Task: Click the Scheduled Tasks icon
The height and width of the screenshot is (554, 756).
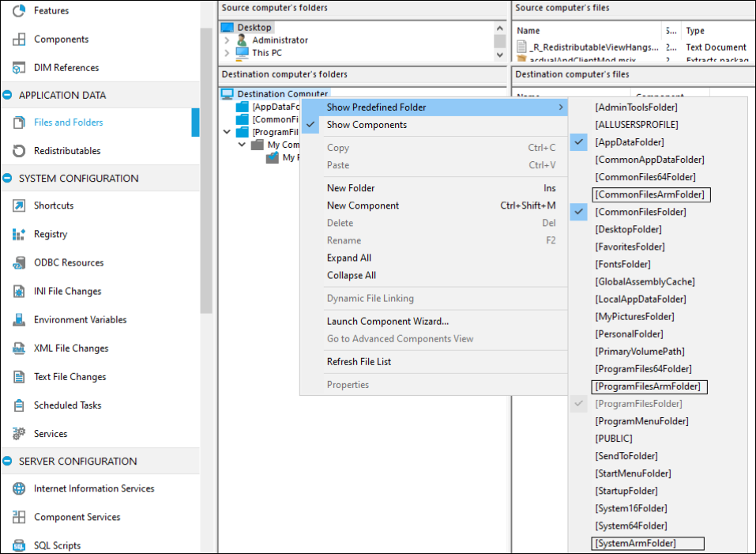Action: [x=19, y=405]
